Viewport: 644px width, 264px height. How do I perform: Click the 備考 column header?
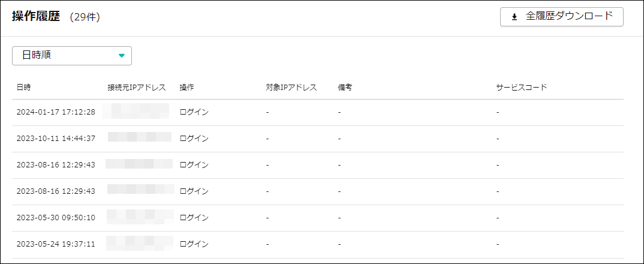(x=345, y=88)
